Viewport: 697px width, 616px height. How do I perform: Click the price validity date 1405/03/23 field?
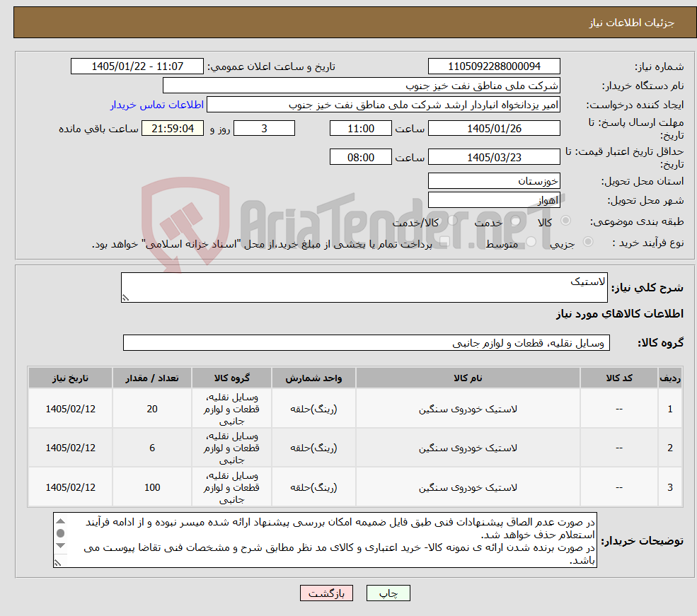494,157
